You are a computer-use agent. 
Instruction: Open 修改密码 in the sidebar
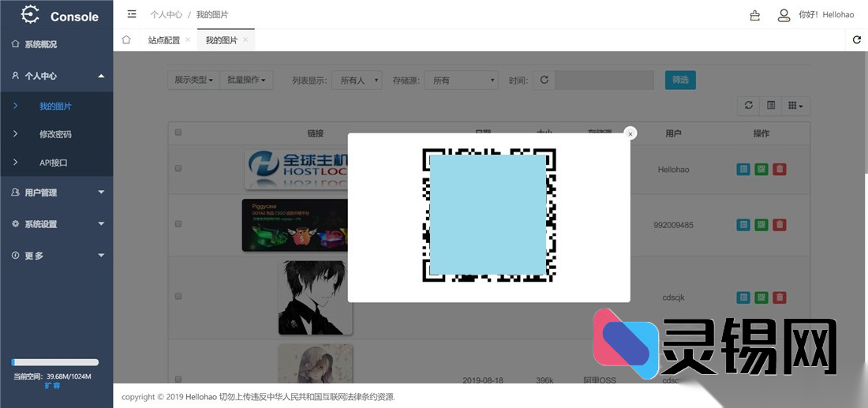point(57,134)
